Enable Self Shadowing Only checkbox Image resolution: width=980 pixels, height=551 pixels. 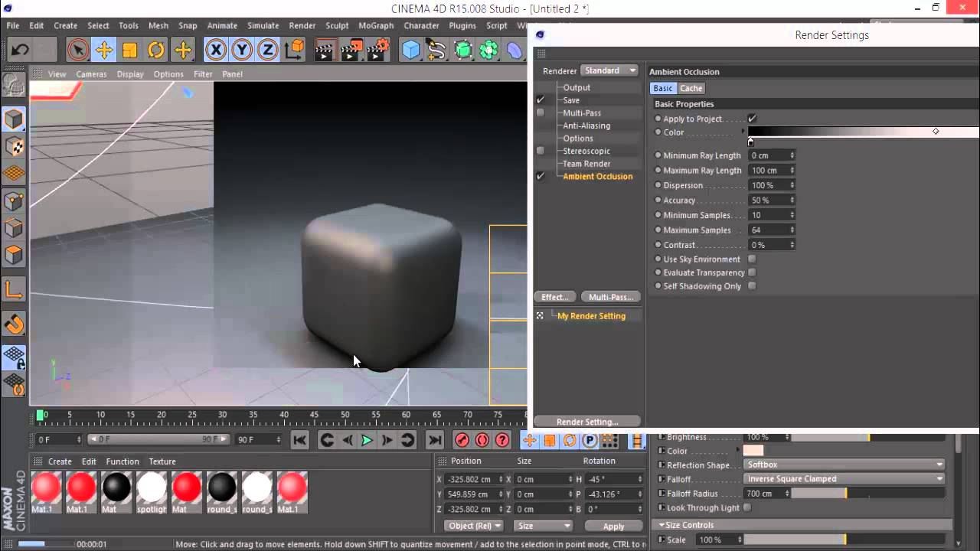(x=752, y=286)
